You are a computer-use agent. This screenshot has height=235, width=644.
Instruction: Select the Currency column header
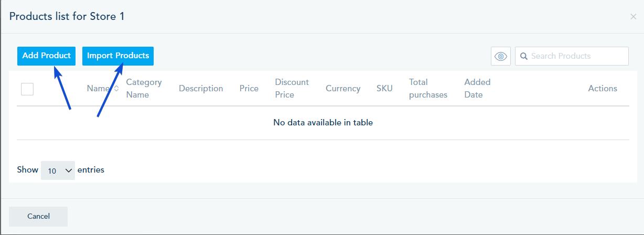point(343,89)
